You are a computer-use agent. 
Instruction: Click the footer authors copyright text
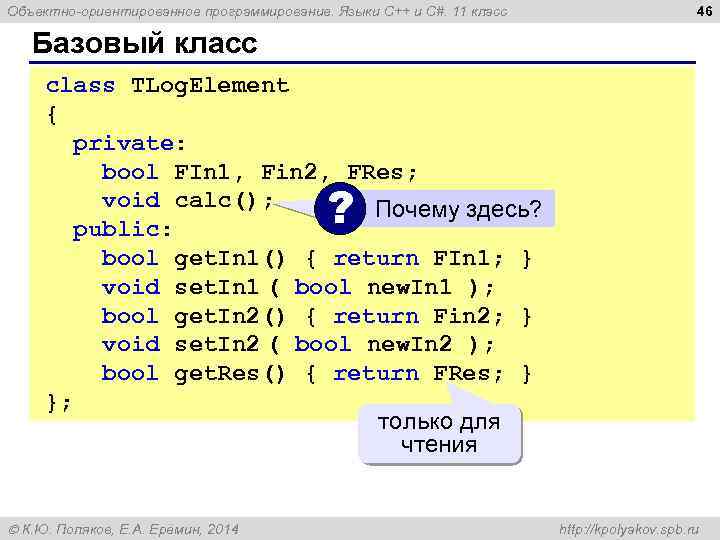tap(124, 529)
